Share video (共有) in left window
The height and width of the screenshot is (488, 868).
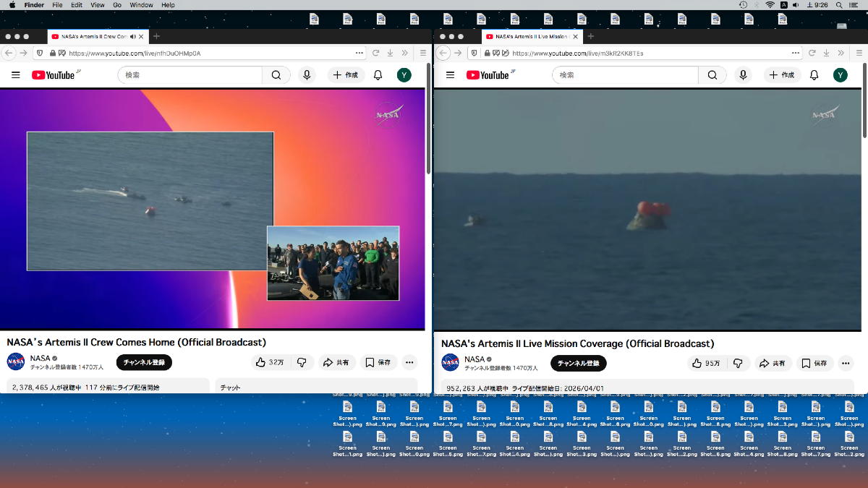[336, 362]
